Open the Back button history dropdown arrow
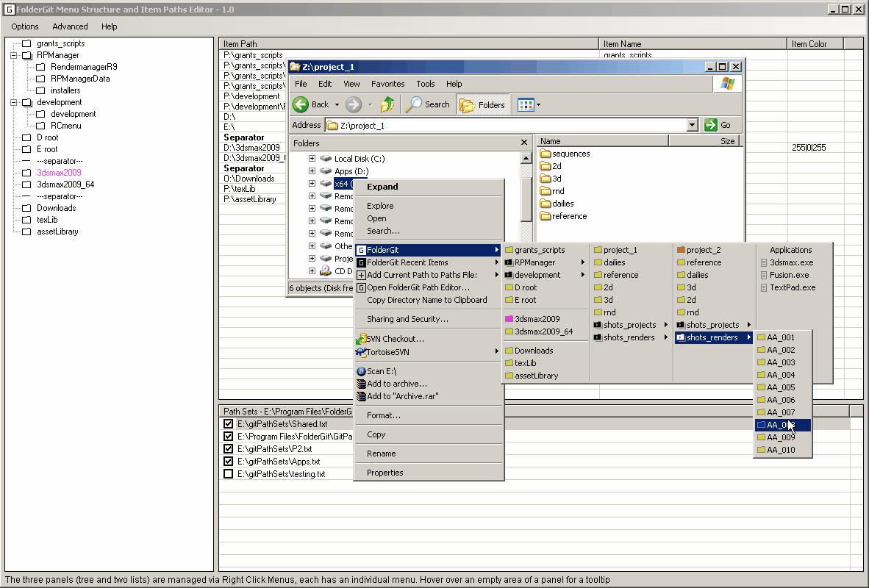Screen dimensions: 869x588 (337, 105)
